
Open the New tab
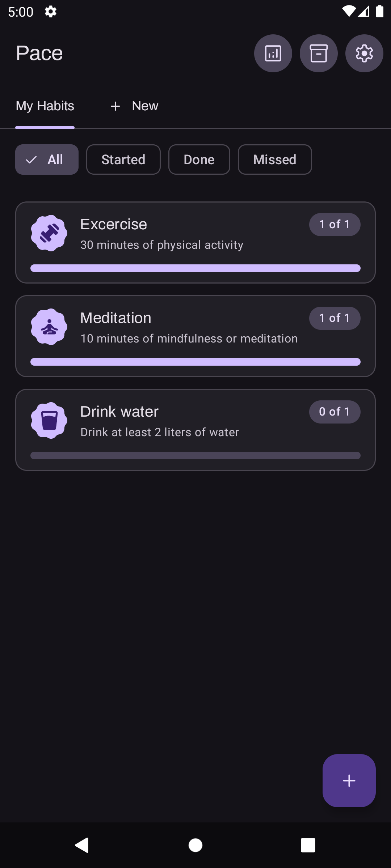[x=134, y=106]
